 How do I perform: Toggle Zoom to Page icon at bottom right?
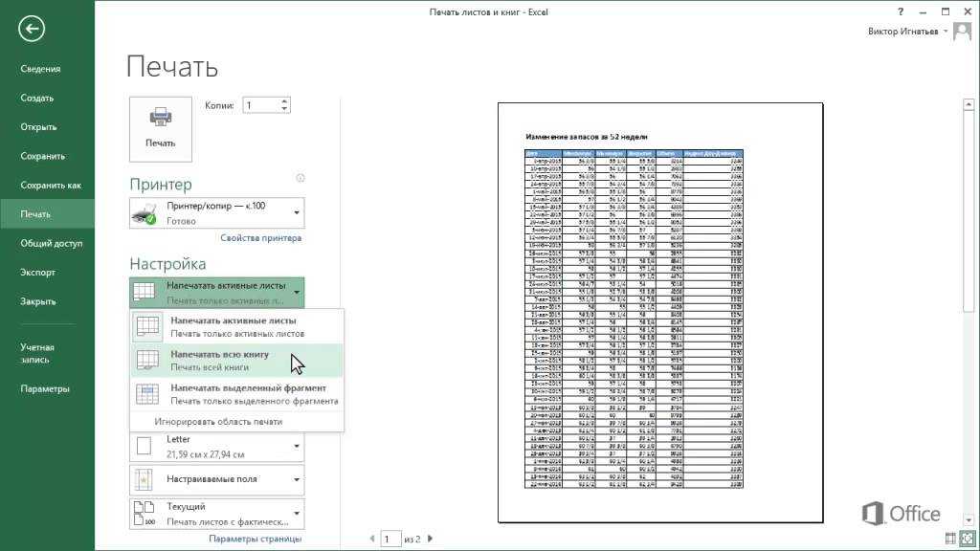coord(968,539)
